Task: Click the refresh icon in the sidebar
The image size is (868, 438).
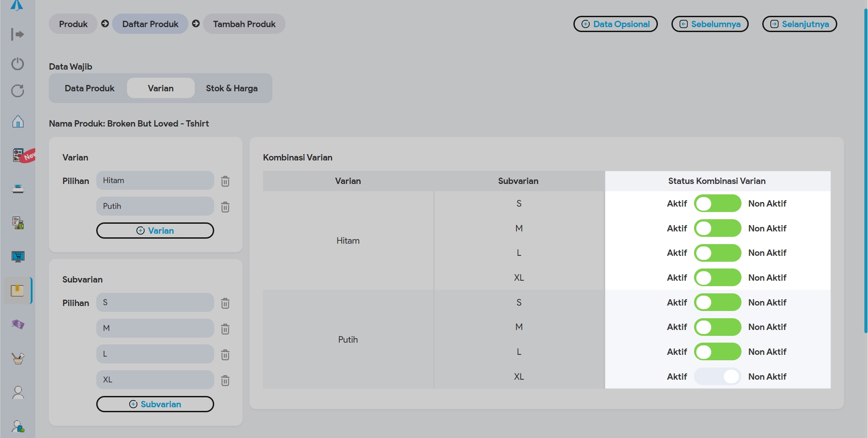Action: tap(18, 91)
